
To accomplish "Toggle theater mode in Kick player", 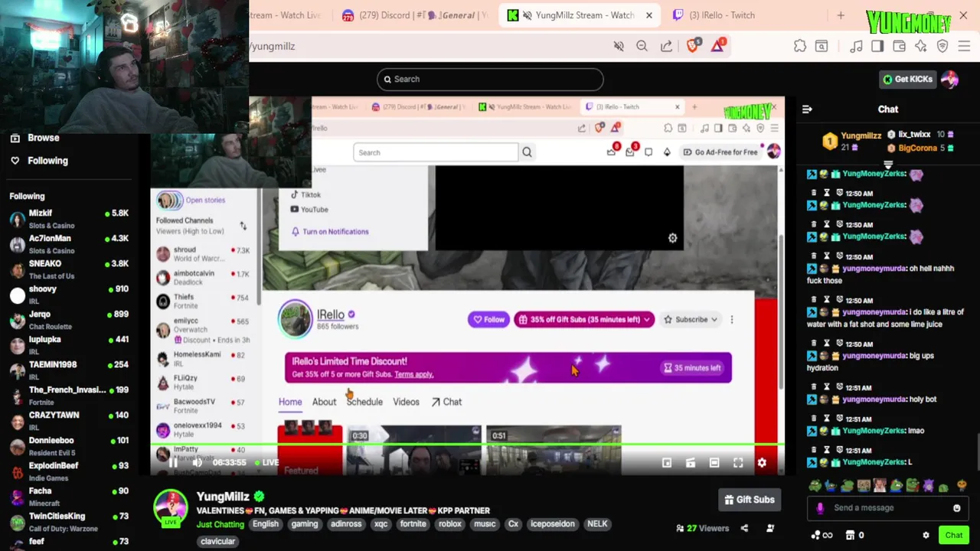I will [x=714, y=463].
